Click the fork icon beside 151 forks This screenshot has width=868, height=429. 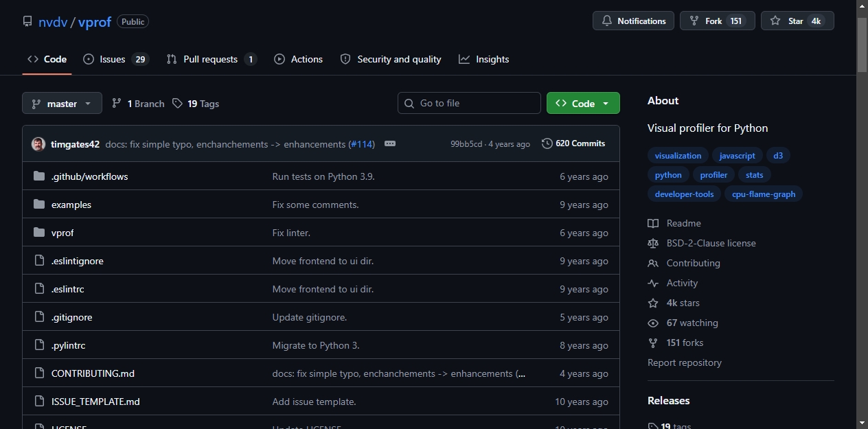(x=653, y=343)
